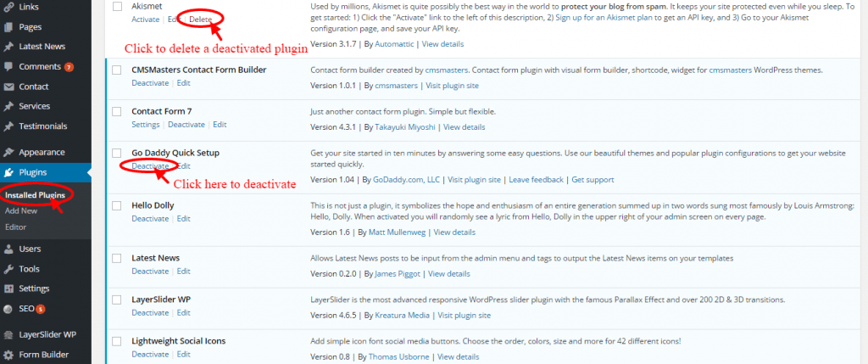Screen dimensions: 868x364
Task: Tick the Lightweight Social Icons checkbox
Action: tap(117, 341)
